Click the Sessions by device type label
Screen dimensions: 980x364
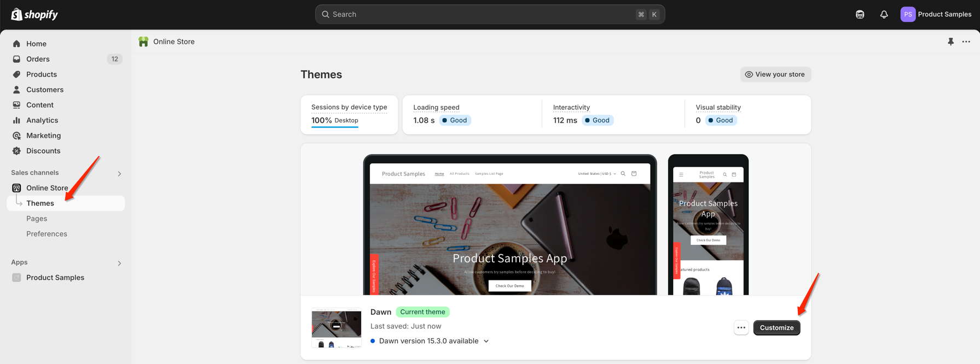click(349, 107)
